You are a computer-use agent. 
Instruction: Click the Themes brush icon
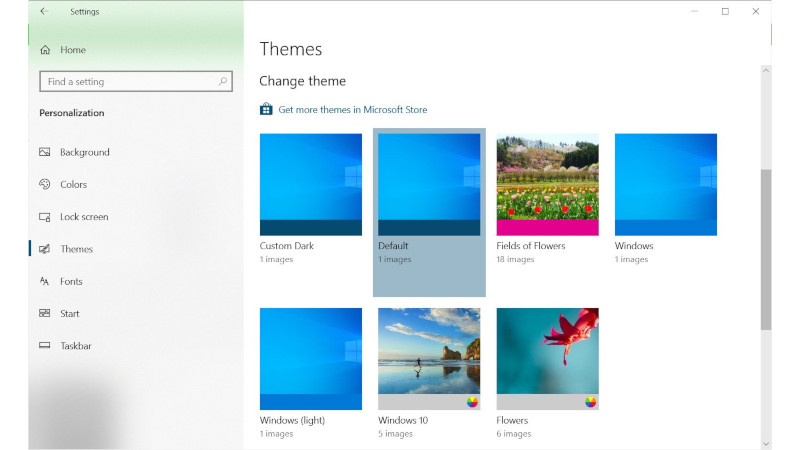click(x=45, y=249)
